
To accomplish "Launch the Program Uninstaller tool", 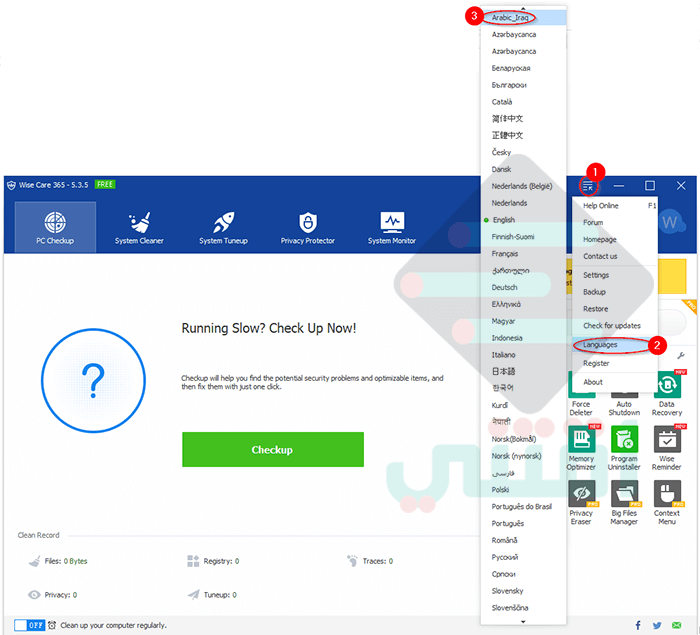I will point(624,448).
